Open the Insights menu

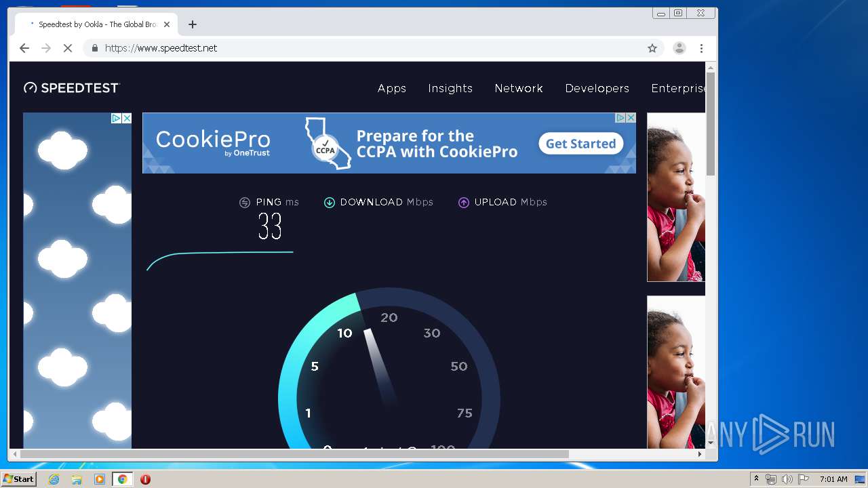click(x=450, y=88)
